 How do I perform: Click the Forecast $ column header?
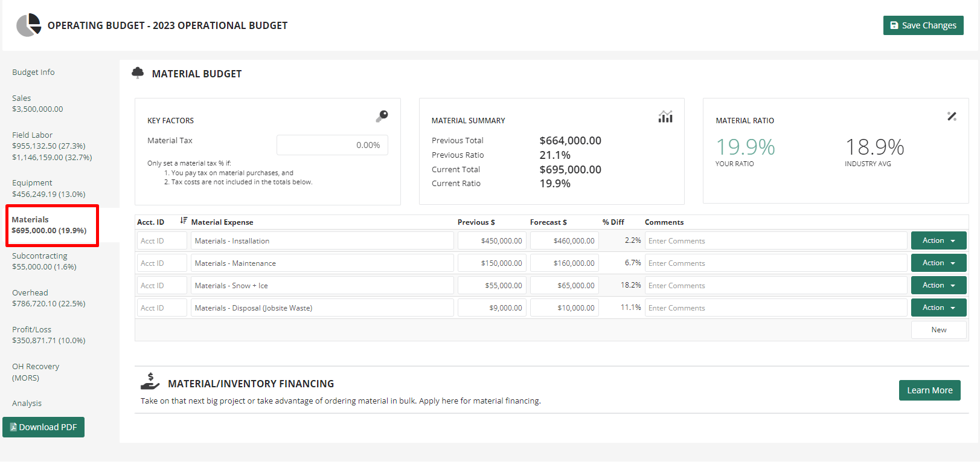(x=548, y=222)
